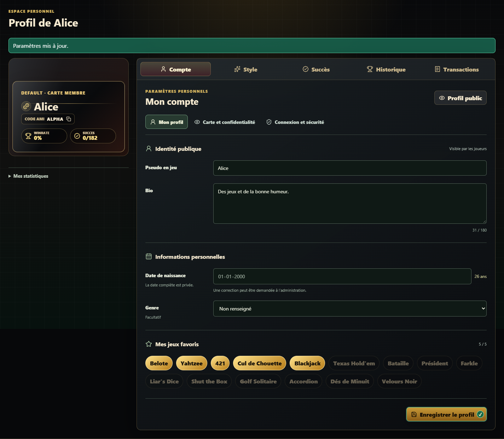Click the calendar icon near Informations personnelles
504x439 pixels.
[x=149, y=256]
